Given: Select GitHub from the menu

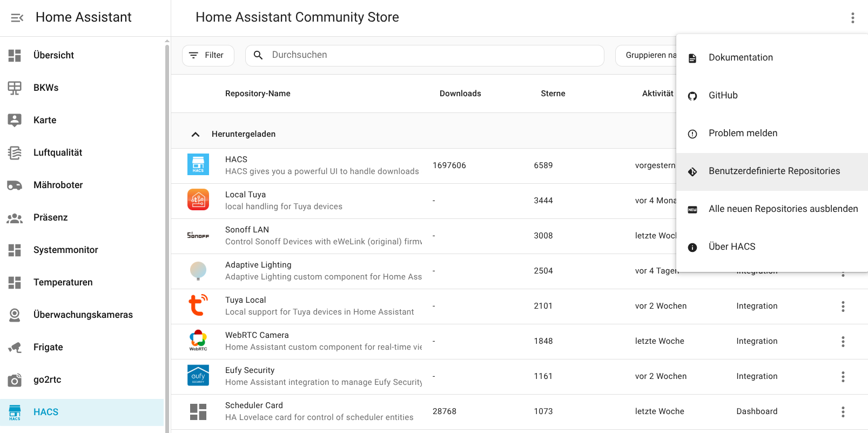Looking at the screenshot, I should click(772, 96).
